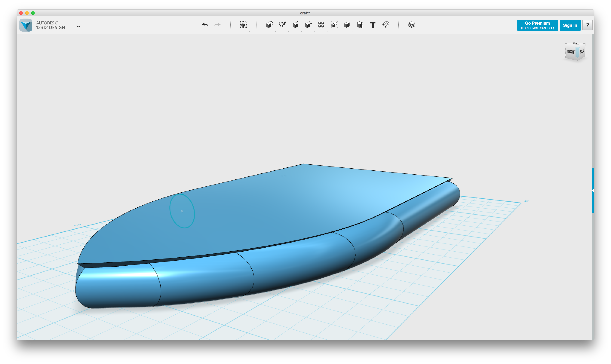
Task: Click the Undo arrow
Action: 205,24
